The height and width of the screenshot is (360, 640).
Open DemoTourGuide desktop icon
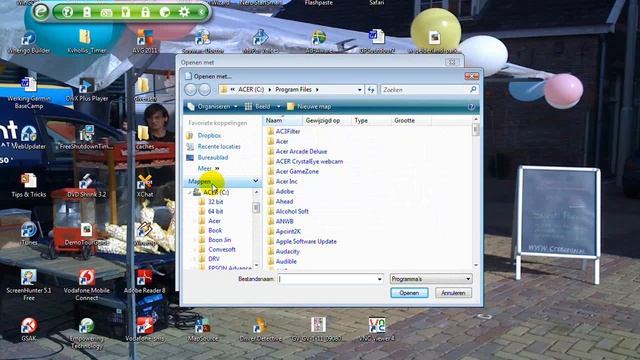[x=87, y=234]
